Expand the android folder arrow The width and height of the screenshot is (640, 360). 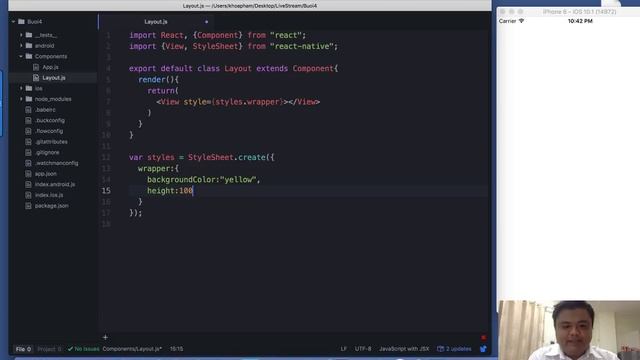(x=21, y=46)
